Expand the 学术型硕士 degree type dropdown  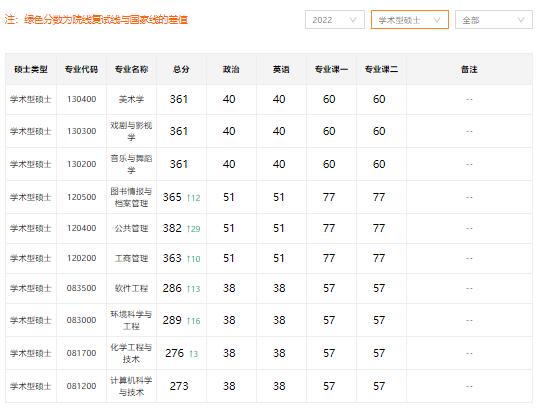coord(410,20)
